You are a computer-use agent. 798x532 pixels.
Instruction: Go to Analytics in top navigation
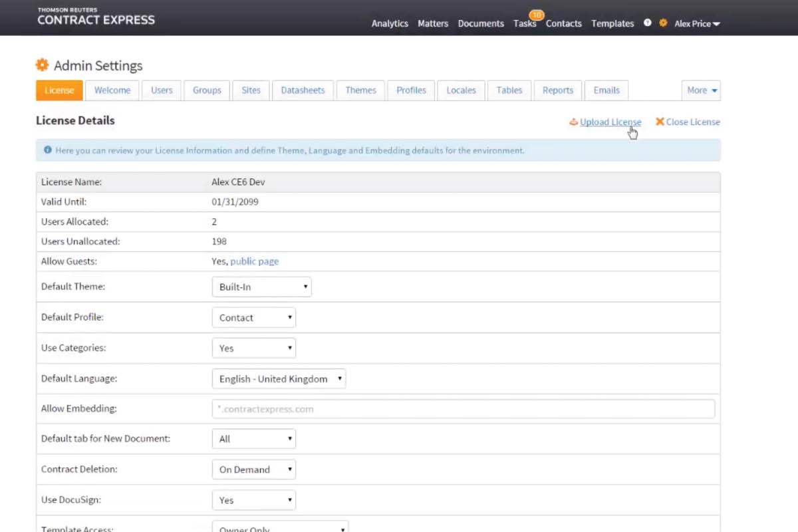[x=390, y=23]
